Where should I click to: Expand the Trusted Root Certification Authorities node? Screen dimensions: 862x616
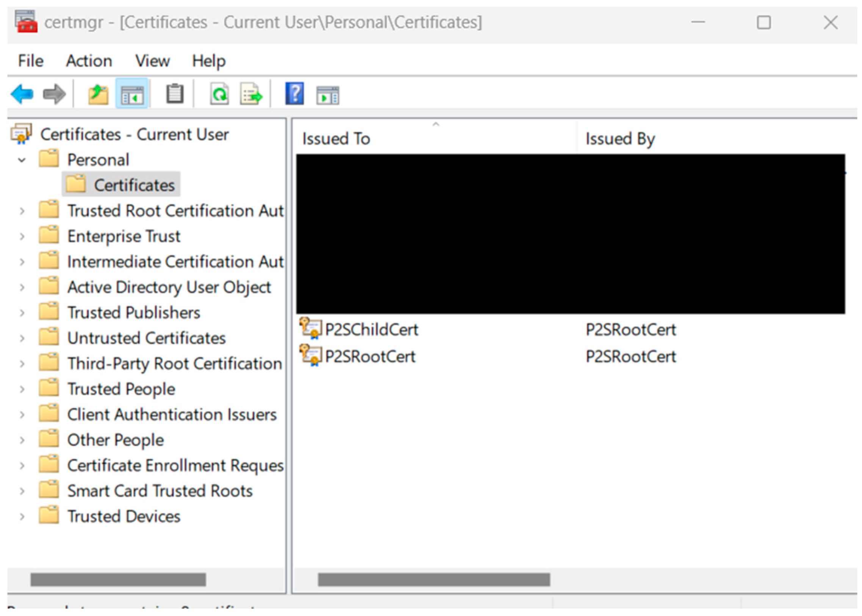coord(22,211)
